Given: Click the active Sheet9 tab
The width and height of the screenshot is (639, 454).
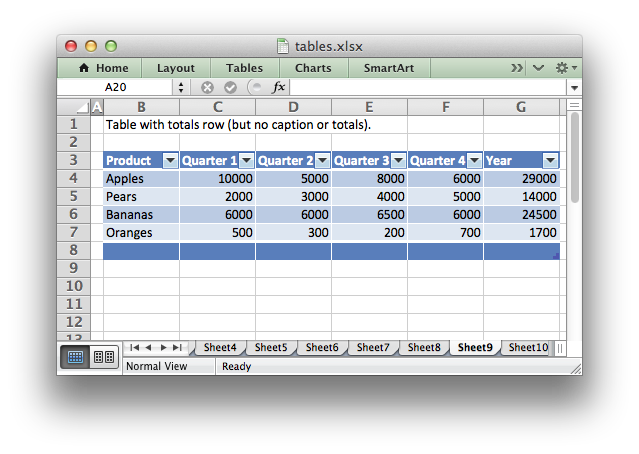Looking at the screenshot, I should [475, 347].
